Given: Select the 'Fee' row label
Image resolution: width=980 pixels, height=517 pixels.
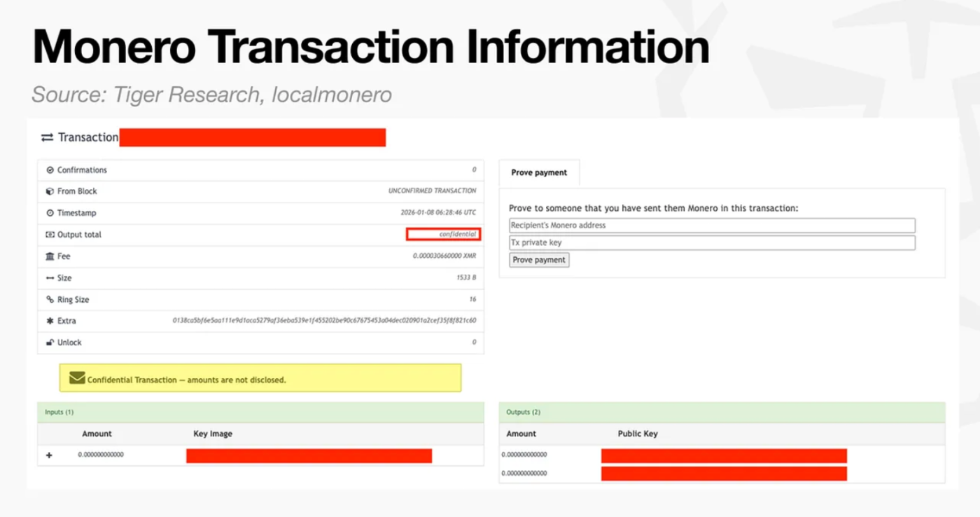Looking at the screenshot, I should coord(64,256).
